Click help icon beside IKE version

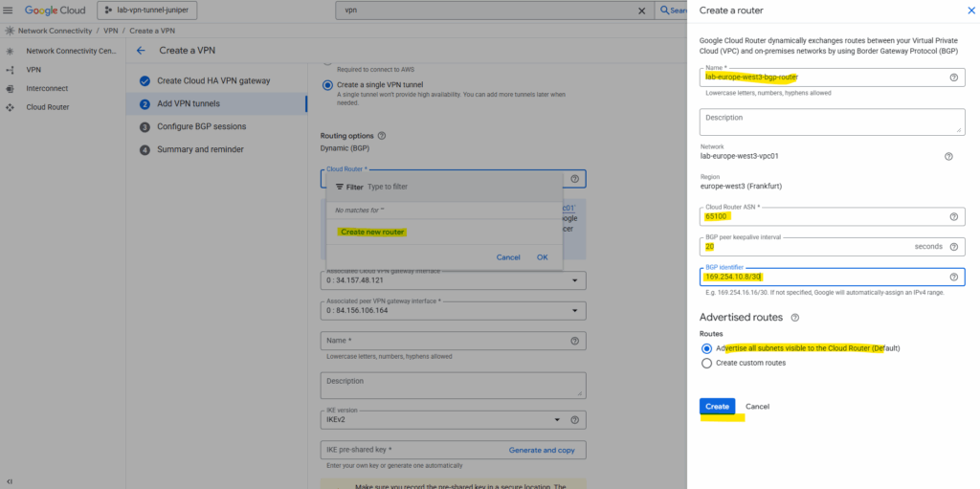point(574,419)
